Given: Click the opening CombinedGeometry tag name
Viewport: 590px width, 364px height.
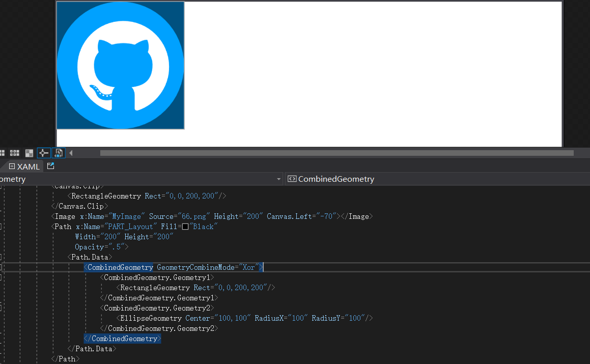Looking at the screenshot, I should point(120,267).
